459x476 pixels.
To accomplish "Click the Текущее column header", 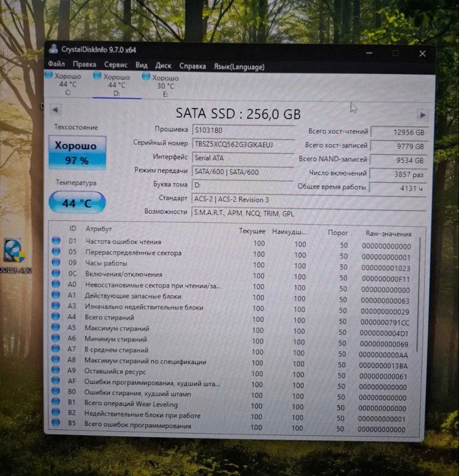I will click(x=252, y=231).
